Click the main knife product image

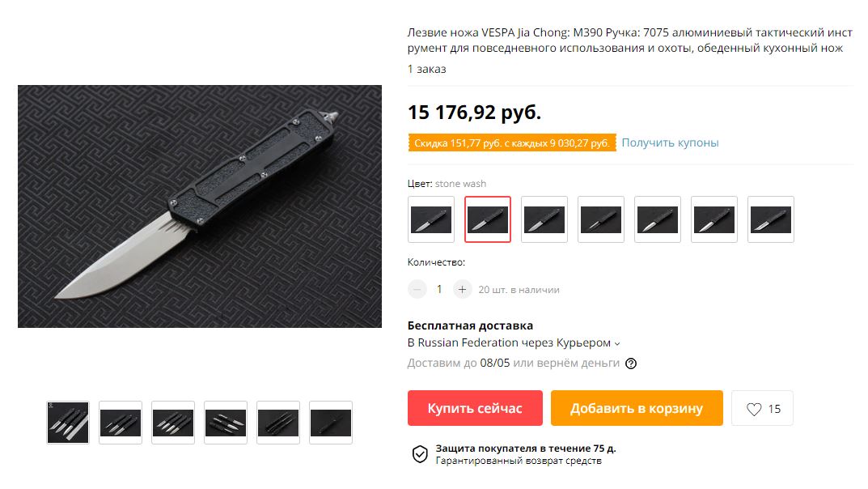(x=200, y=206)
